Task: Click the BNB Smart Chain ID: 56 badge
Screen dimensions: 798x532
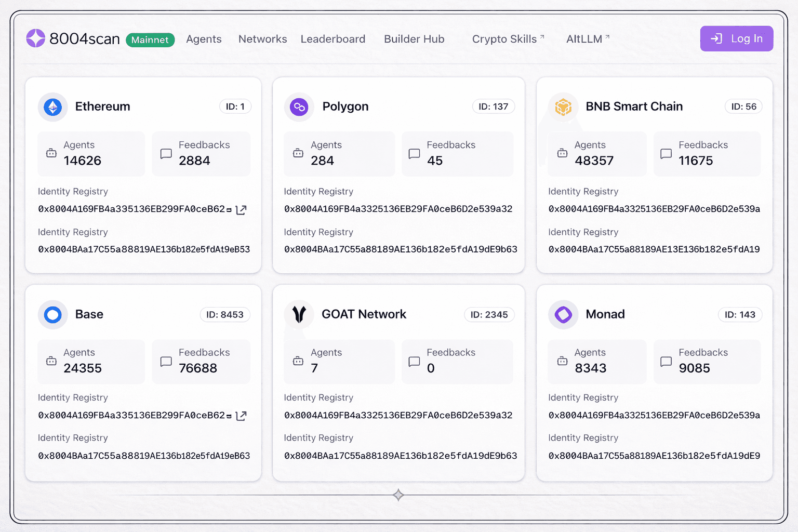Action: tap(744, 107)
